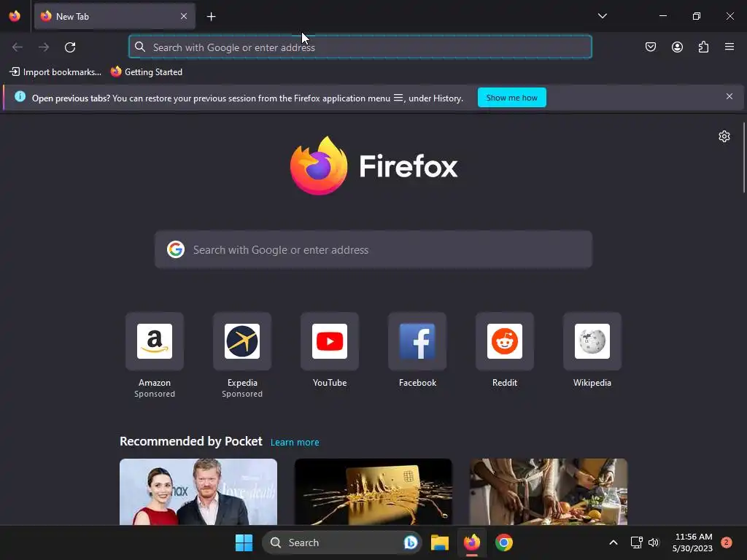
Task: Click Learn more about Pocket
Action: point(295,443)
